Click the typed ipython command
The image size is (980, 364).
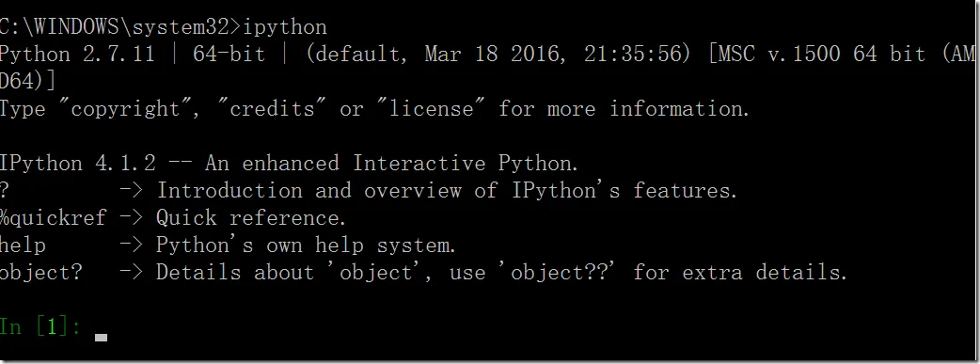click(284, 28)
